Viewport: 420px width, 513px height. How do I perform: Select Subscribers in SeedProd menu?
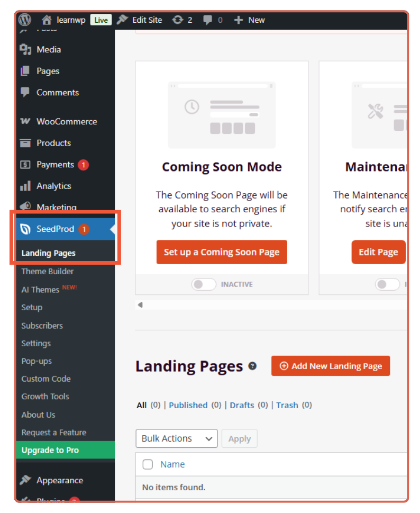42,326
